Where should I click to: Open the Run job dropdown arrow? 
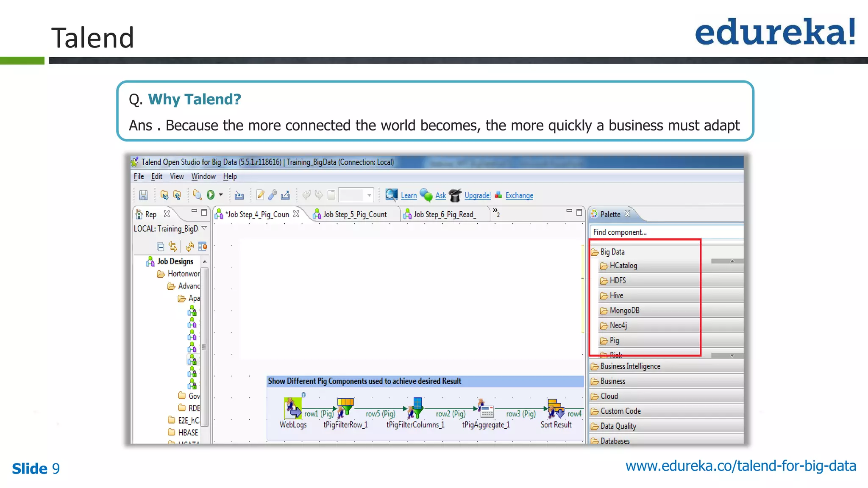221,195
